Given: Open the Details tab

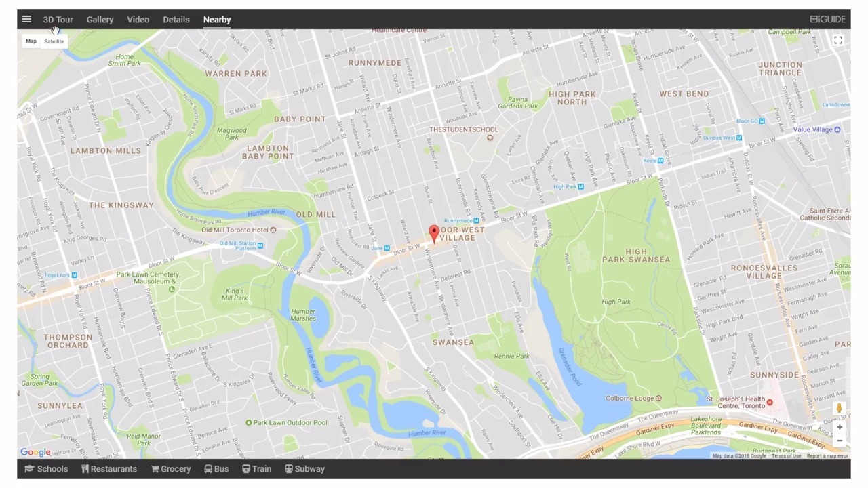Looking at the screenshot, I should pos(176,20).
